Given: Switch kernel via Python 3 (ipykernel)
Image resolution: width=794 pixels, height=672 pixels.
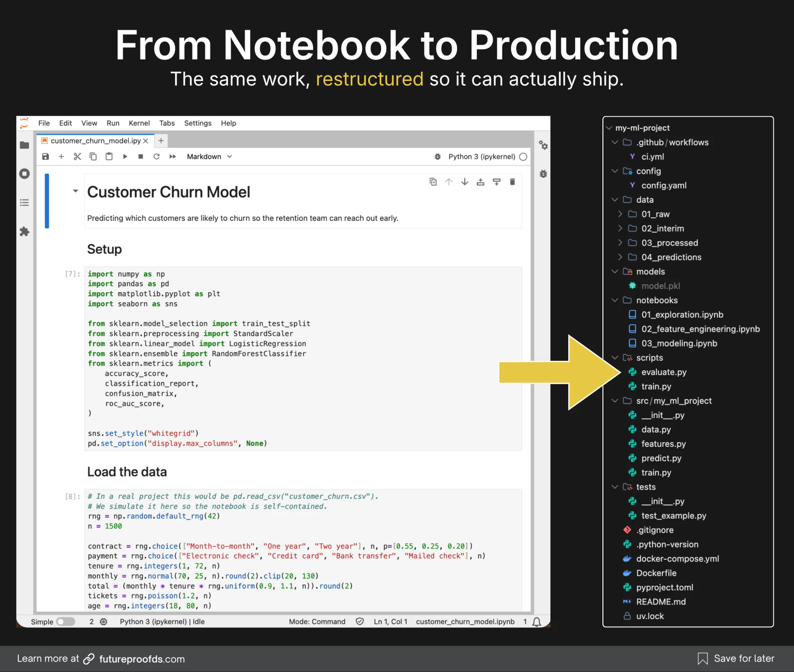Looking at the screenshot, I should pos(481,156).
